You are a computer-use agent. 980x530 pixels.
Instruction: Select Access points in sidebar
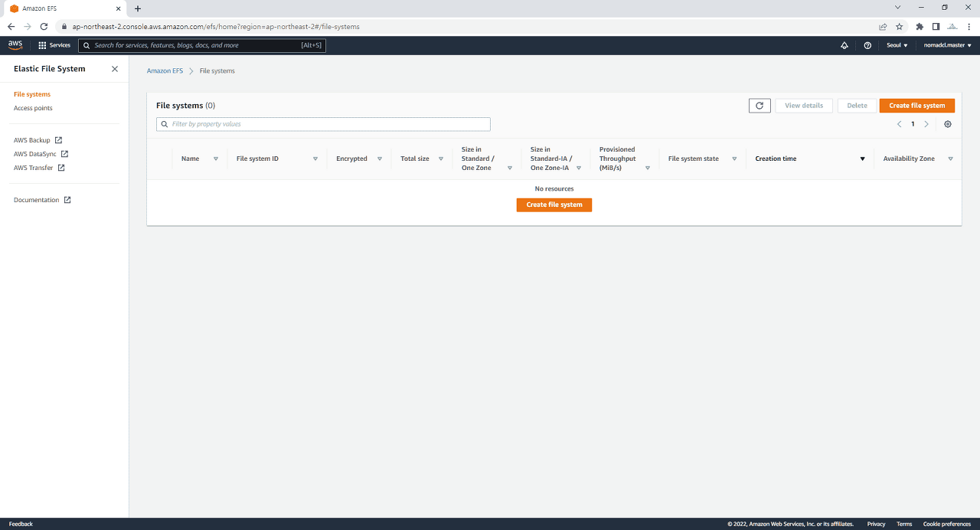coord(33,108)
